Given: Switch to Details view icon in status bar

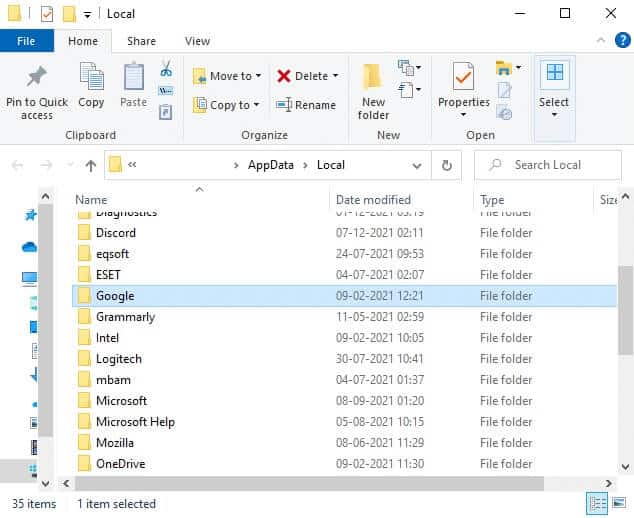Looking at the screenshot, I should click(x=597, y=503).
